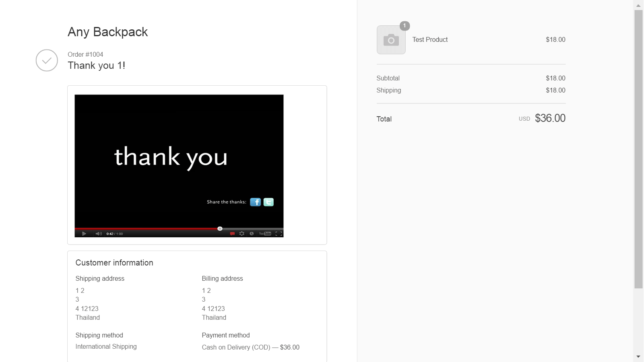Click the Payment method label

click(x=226, y=335)
